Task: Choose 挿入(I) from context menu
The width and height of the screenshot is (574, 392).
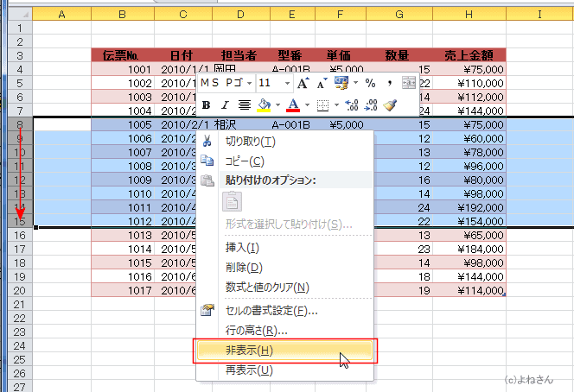Action: (x=284, y=248)
